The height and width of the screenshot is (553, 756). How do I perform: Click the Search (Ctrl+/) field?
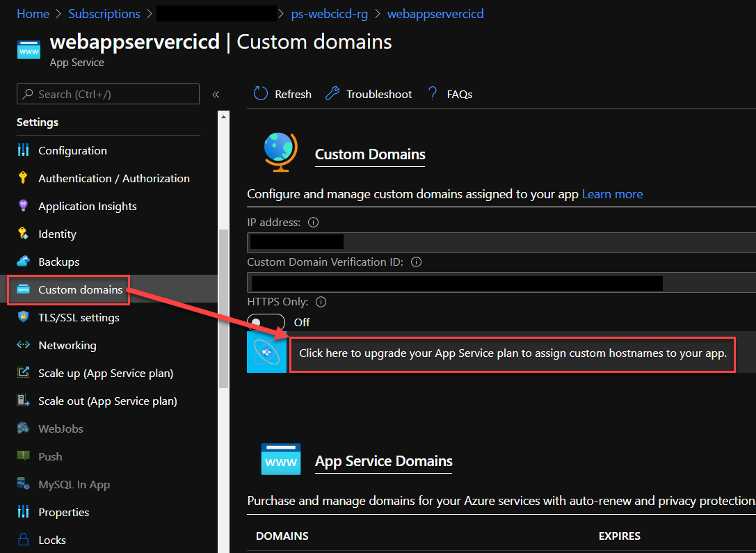pyautogui.click(x=108, y=93)
